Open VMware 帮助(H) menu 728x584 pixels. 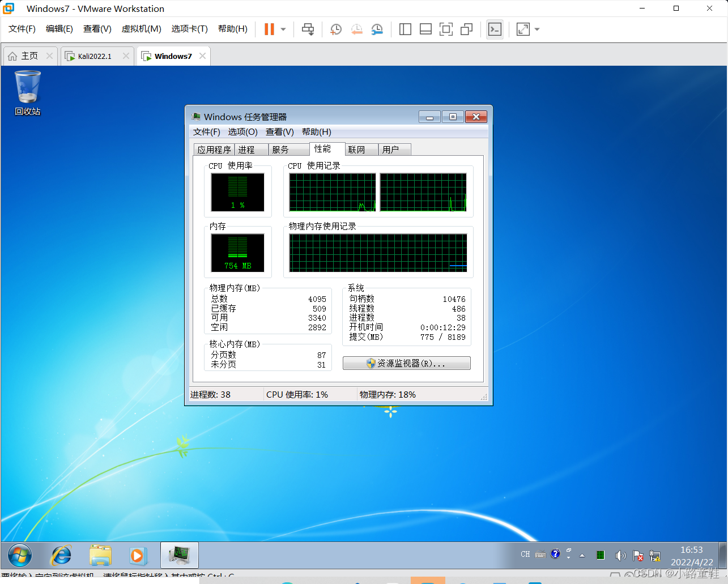(233, 29)
